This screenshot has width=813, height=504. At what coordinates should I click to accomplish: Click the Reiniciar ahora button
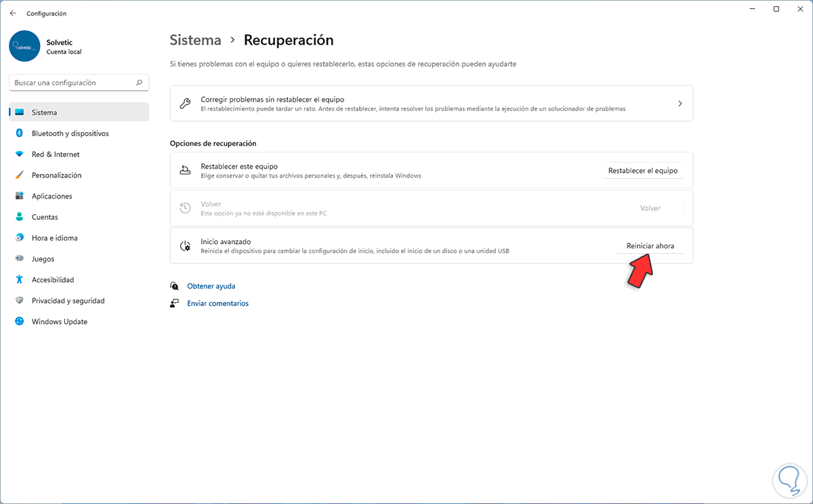click(x=650, y=246)
